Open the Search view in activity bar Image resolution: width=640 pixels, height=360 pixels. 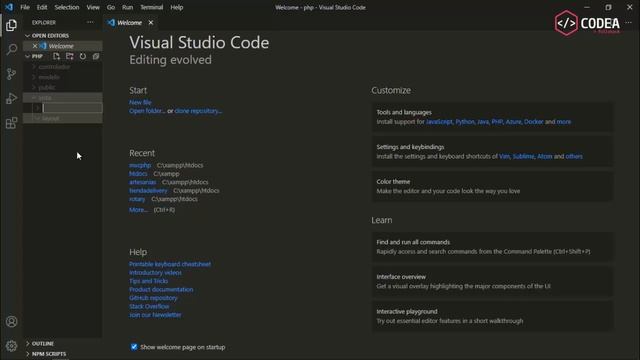tap(11, 50)
